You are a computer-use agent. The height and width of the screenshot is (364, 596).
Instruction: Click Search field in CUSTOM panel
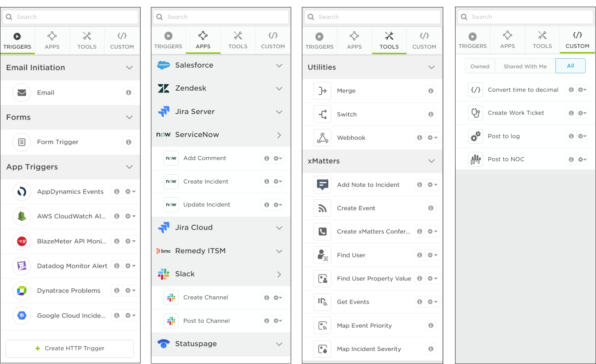pos(525,17)
